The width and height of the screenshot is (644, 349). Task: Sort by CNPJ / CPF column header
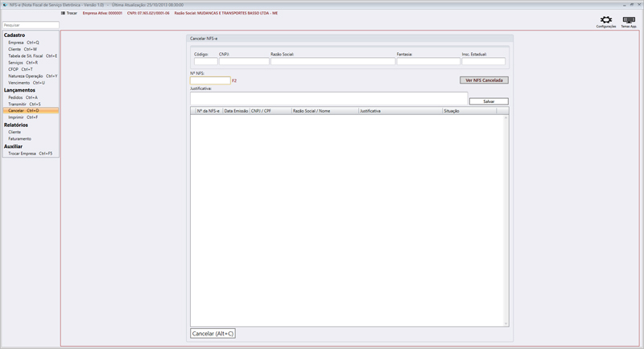(x=270, y=111)
